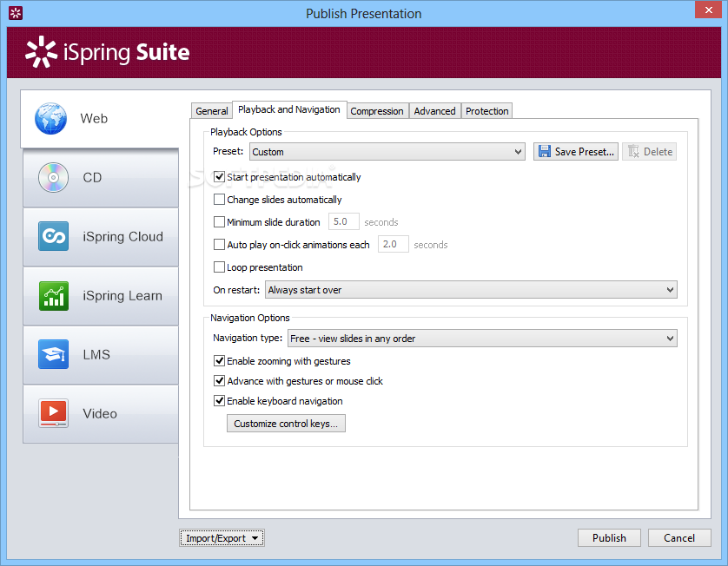Close the Publish Presentation window

[708, 10]
